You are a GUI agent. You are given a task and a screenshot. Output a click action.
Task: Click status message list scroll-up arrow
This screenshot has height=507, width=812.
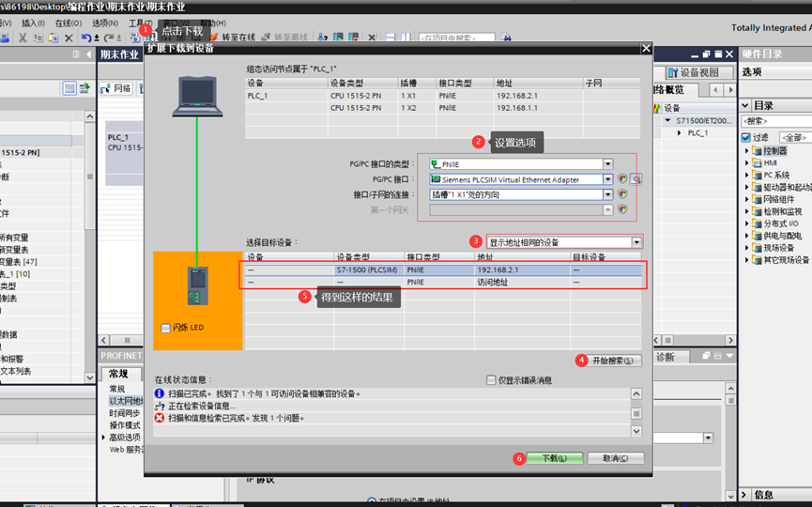point(636,394)
